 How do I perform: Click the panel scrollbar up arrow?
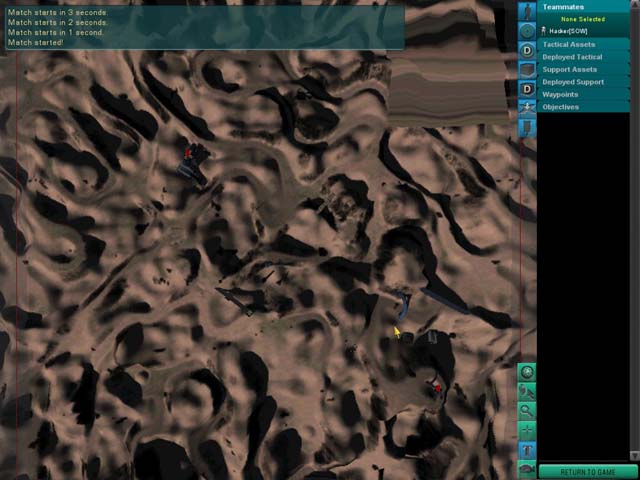tap(635, 5)
